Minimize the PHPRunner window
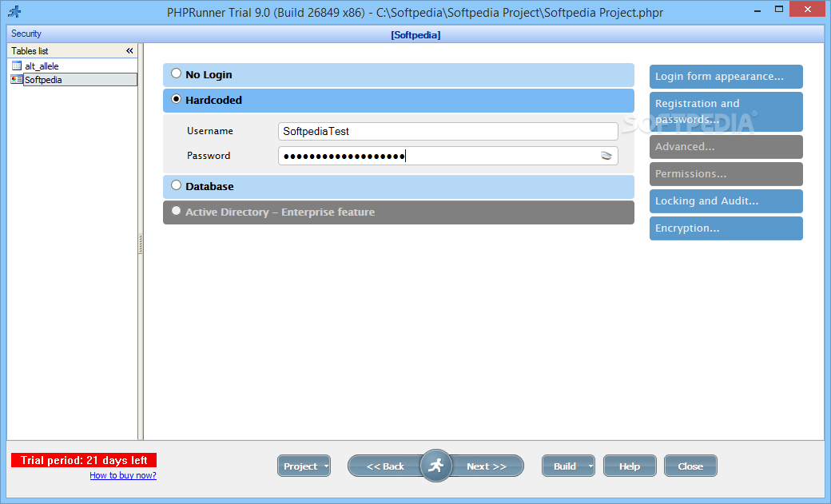831x504 pixels. tap(757, 10)
